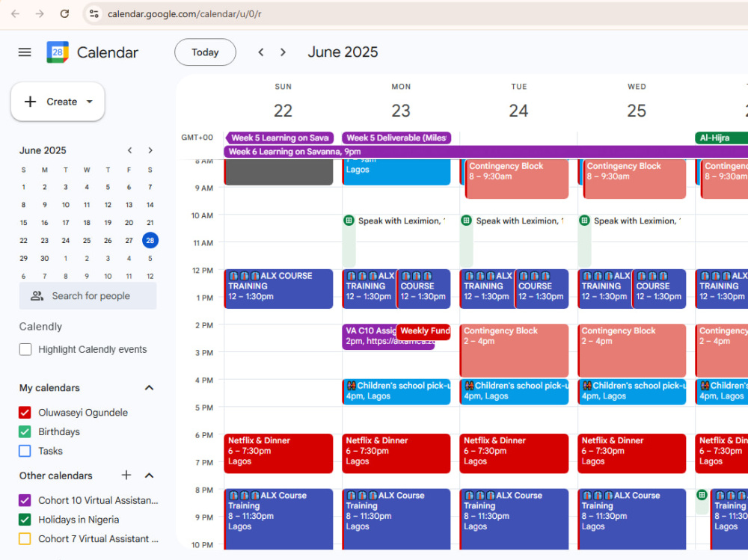Open Week 6 Learning on Savanna event
Image resolution: width=748 pixels, height=560 pixels.
click(485, 152)
